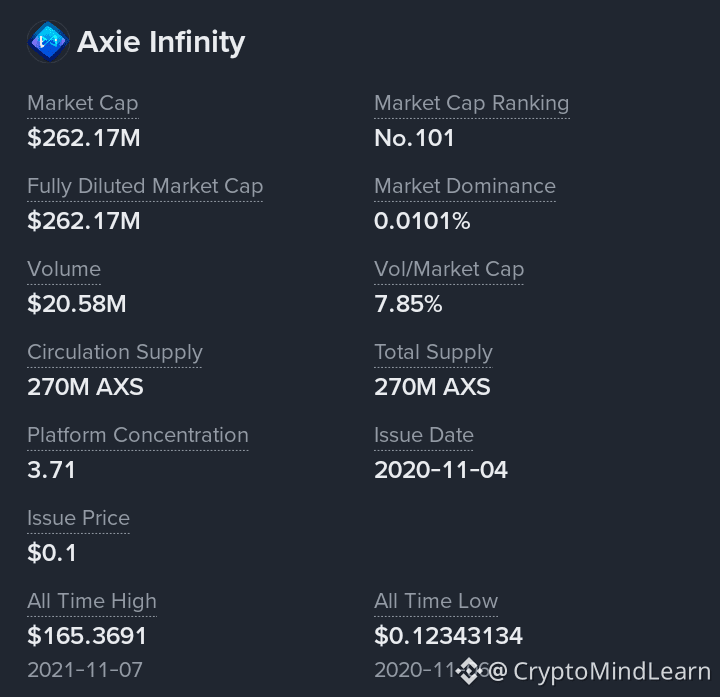Click the Binance watermark logo icon
Image resolution: width=720 pixels, height=697 pixels.
point(469,671)
